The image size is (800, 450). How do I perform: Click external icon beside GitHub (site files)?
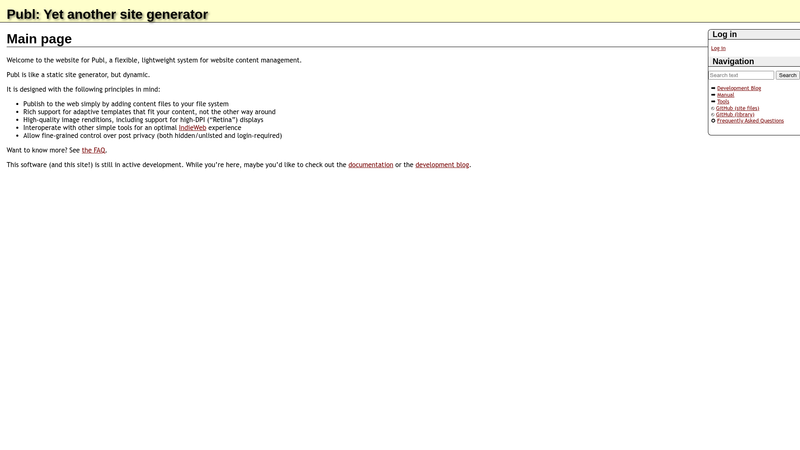click(713, 108)
